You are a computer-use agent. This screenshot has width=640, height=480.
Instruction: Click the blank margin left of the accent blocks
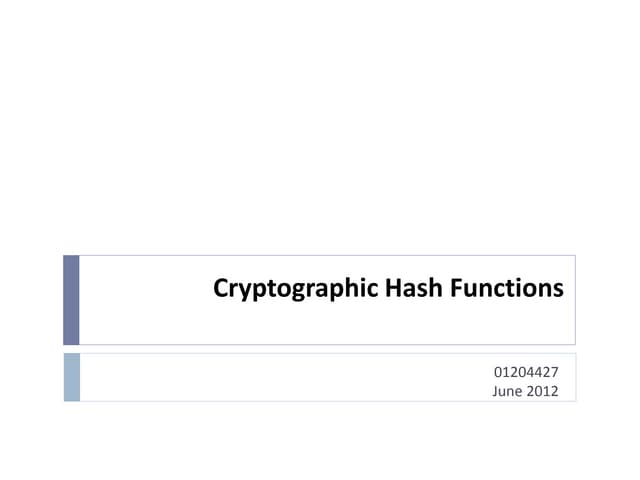[x=30, y=330]
